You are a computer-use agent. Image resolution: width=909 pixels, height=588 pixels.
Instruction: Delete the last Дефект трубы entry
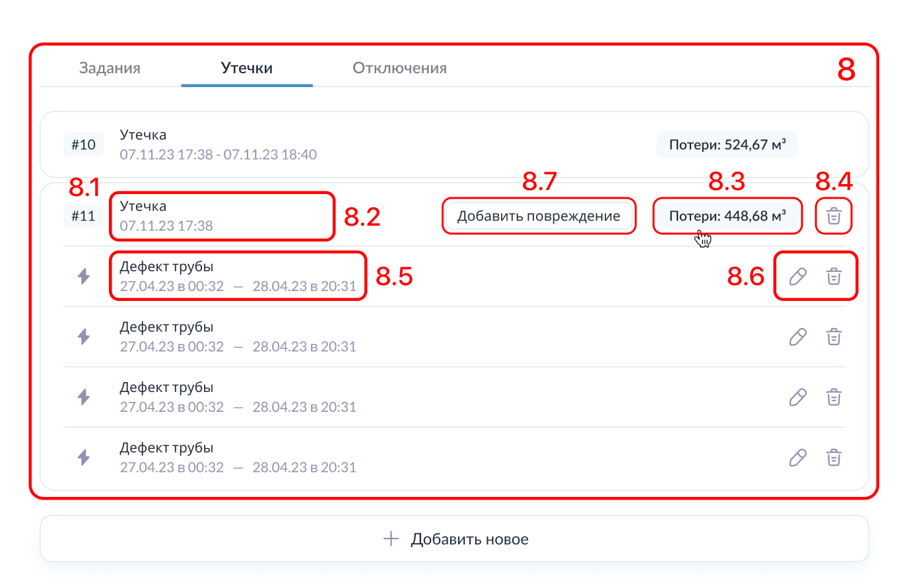(x=834, y=458)
